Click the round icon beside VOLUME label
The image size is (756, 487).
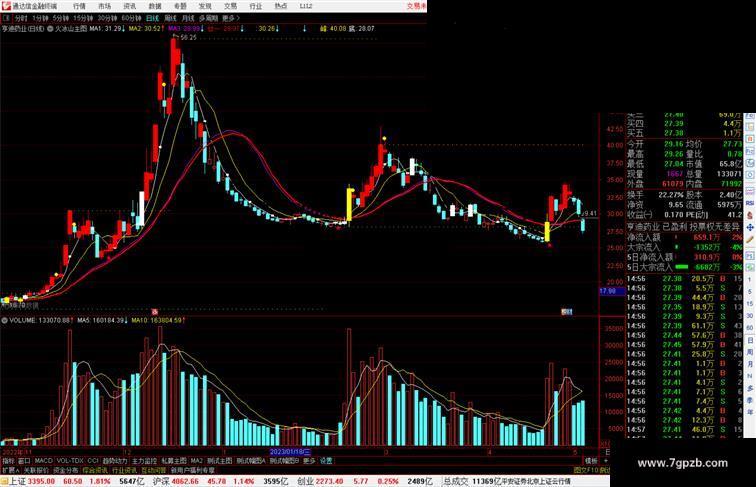tap(5, 320)
